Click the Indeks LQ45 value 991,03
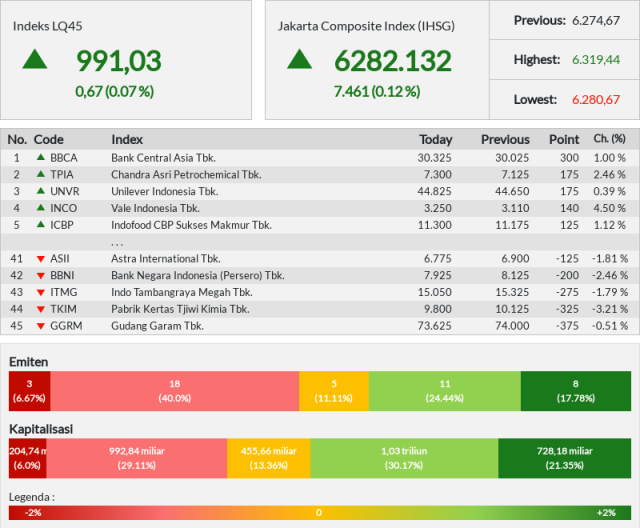 pyautogui.click(x=119, y=61)
